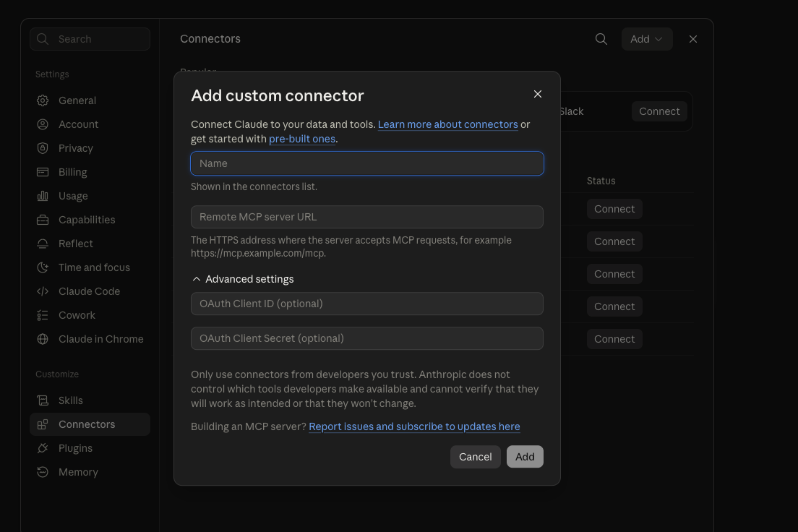This screenshot has height=532, width=798.
Task: Click the Claude Code brackets icon
Action: (43, 291)
